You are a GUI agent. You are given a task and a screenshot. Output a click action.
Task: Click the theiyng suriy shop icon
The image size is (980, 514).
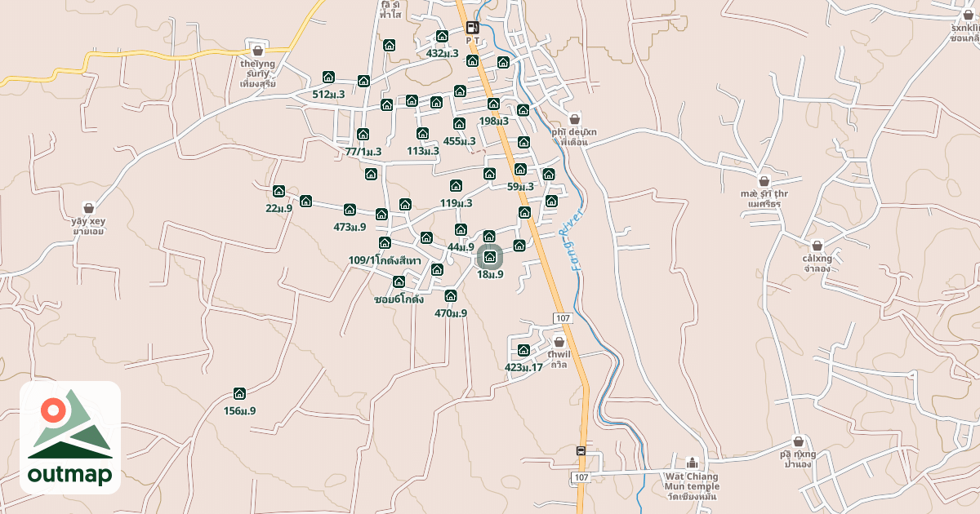[258, 51]
